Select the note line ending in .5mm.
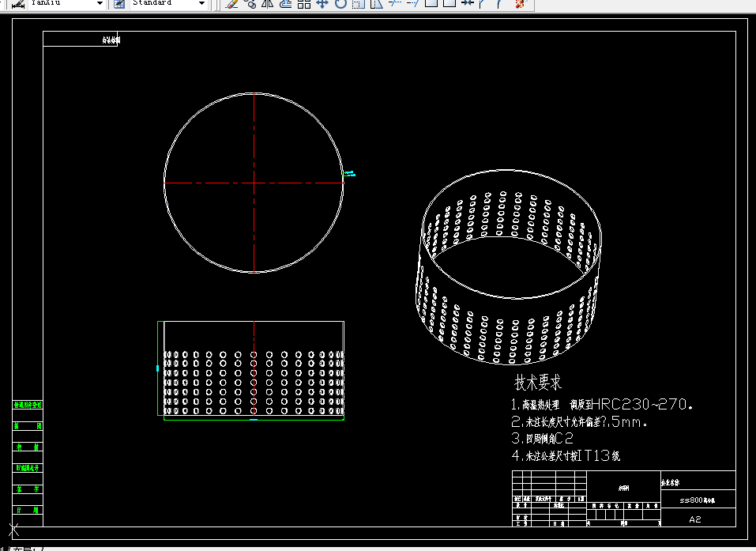The height and width of the screenshot is (551, 756). 579,421
